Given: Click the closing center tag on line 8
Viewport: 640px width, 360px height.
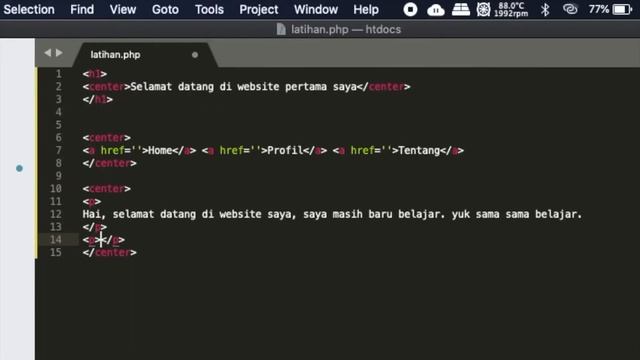Looking at the screenshot, I should [x=109, y=163].
